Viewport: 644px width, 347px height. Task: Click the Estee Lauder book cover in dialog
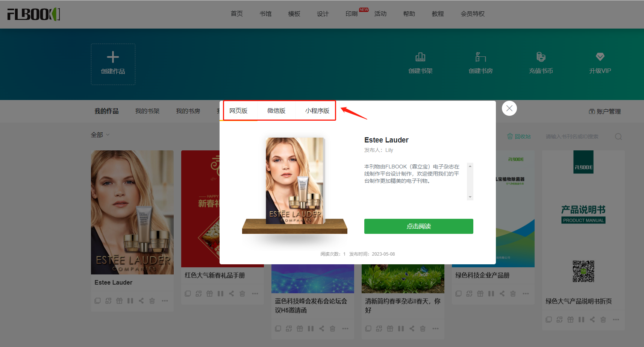(295, 181)
